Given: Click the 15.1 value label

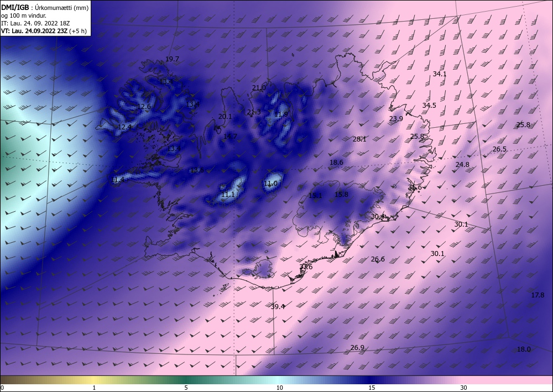Looking at the screenshot, I should coord(315,196).
